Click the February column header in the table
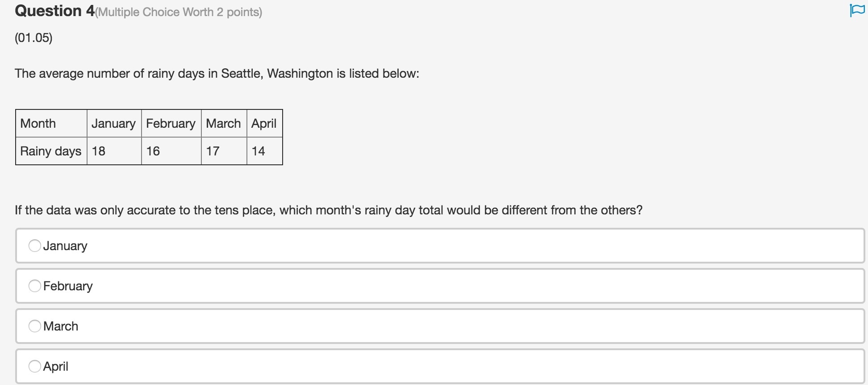 tap(171, 123)
